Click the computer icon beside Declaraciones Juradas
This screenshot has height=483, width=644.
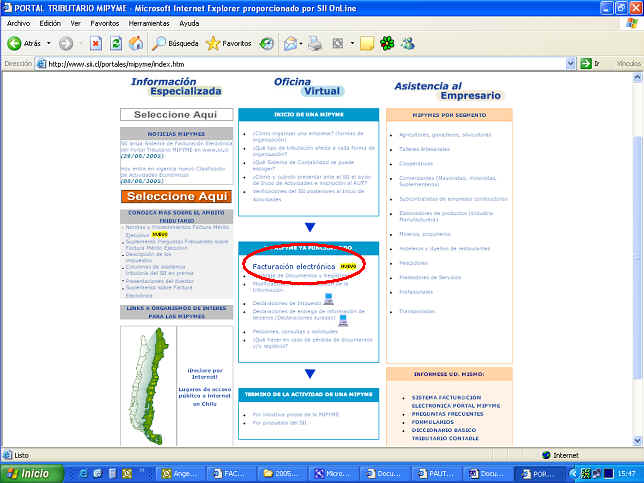[x=343, y=320]
